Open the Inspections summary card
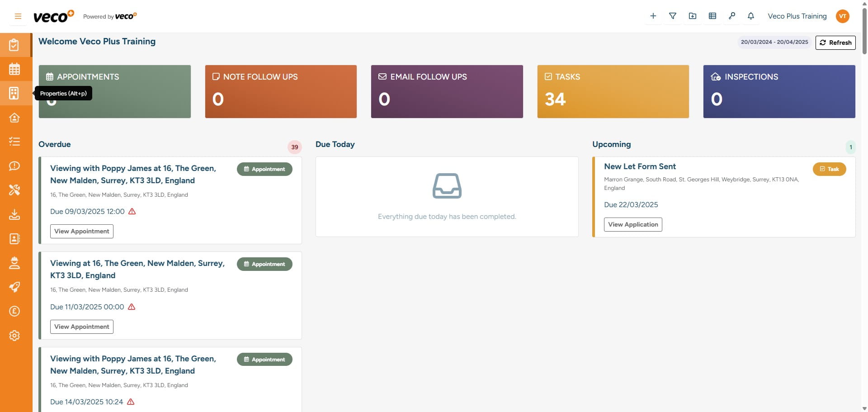Viewport: 868px width, 412px height. (779, 91)
